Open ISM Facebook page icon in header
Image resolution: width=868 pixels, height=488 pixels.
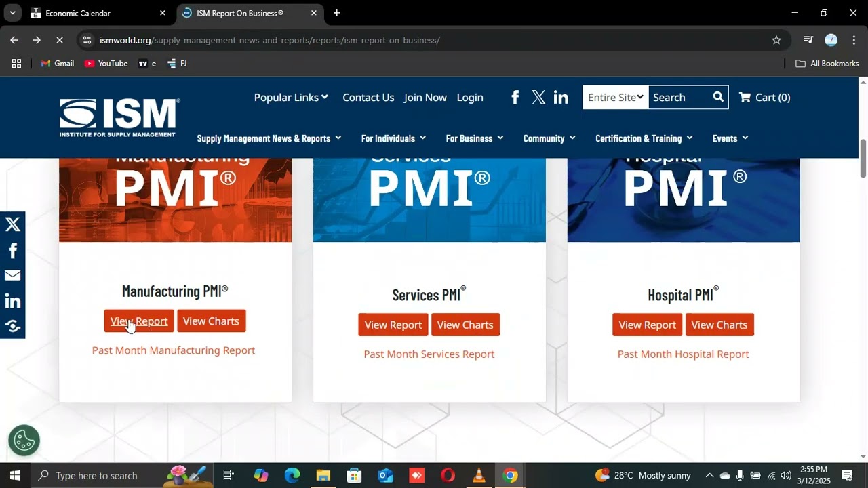click(x=515, y=98)
